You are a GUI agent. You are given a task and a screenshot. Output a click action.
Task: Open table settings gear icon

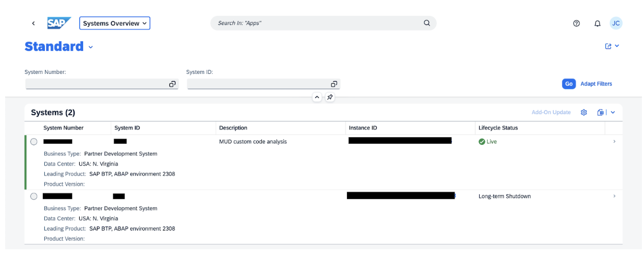(x=584, y=112)
